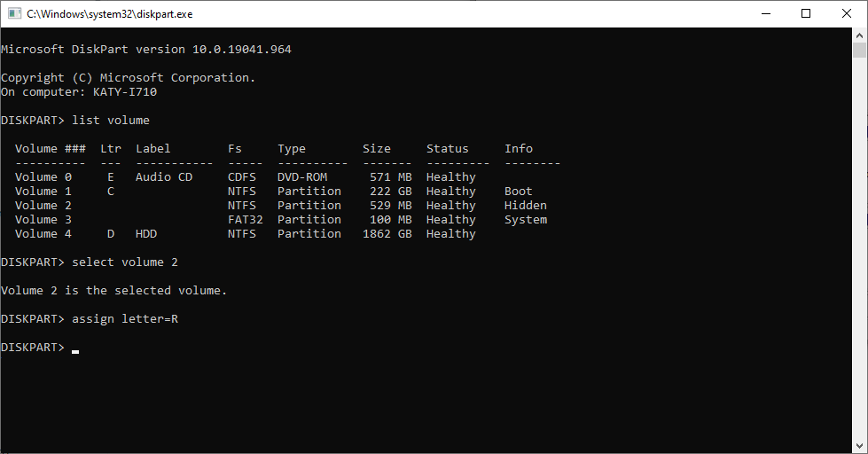The width and height of the screenshot is (868, 454).
Task: Click the '1862 GB' size value
Action: pyautogui.click(x=387, y=234)
